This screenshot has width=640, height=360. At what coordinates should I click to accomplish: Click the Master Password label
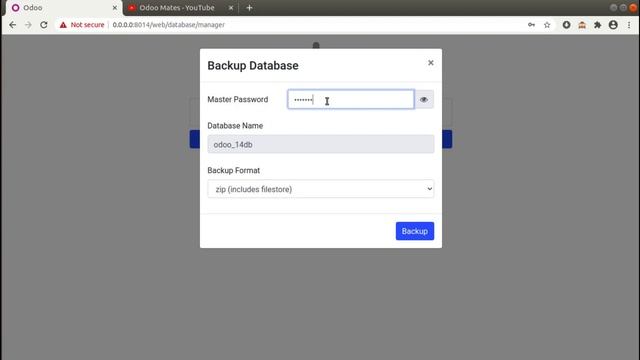coord(238,100)
